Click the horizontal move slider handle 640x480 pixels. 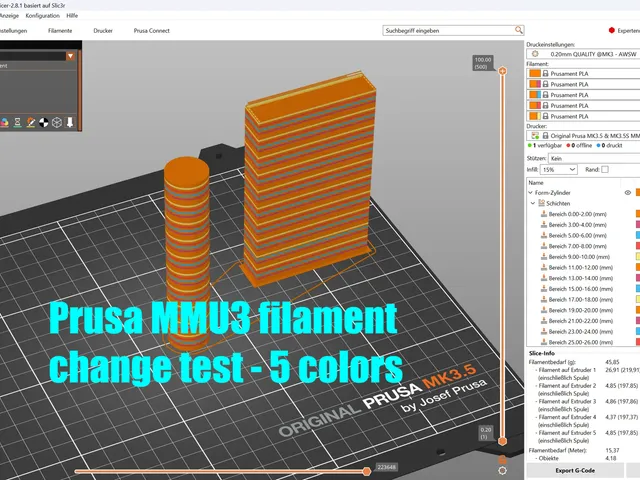pyautogui.click(x=367, y=471)
